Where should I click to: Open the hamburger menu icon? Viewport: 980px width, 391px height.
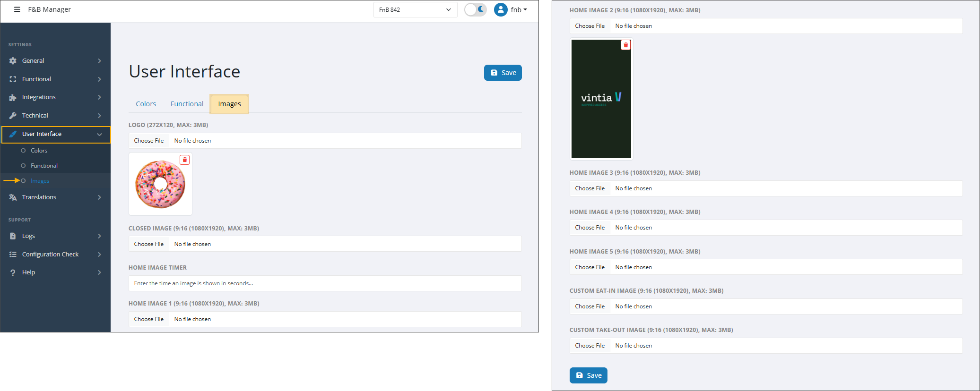tap(17, 9)
